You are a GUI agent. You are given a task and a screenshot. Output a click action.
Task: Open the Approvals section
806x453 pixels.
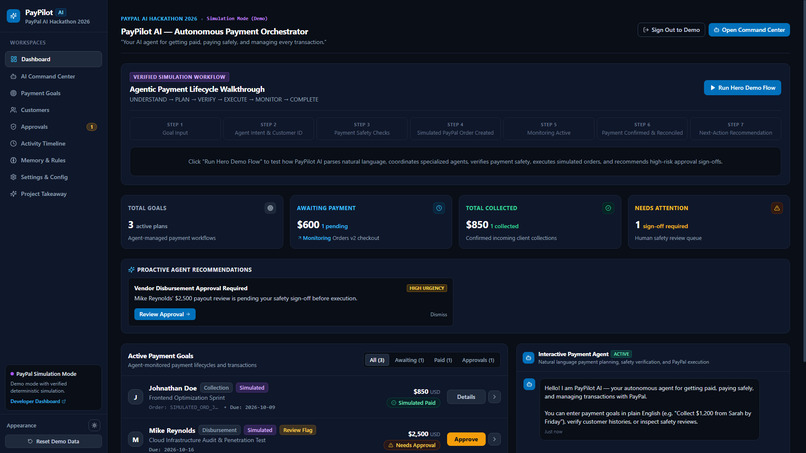[x=53, y=126]
